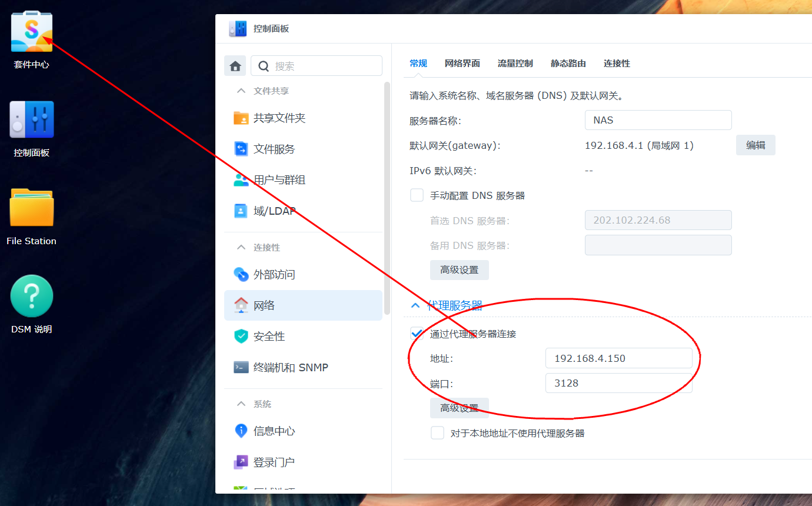Switch to the 静态路由 tab

pyautogui.click(x=568, y=64)
